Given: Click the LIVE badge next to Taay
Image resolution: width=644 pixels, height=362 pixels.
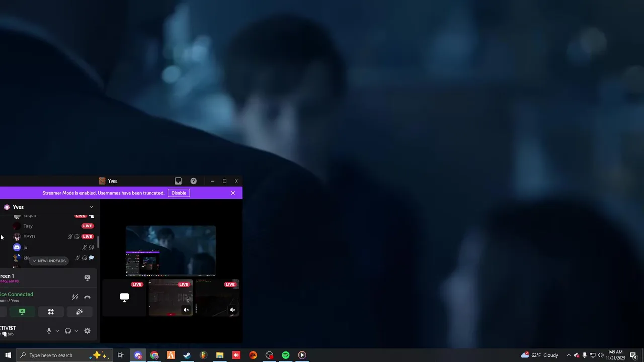Looking at the screenshot, I should pyautogui.click(x=88, y=226).
